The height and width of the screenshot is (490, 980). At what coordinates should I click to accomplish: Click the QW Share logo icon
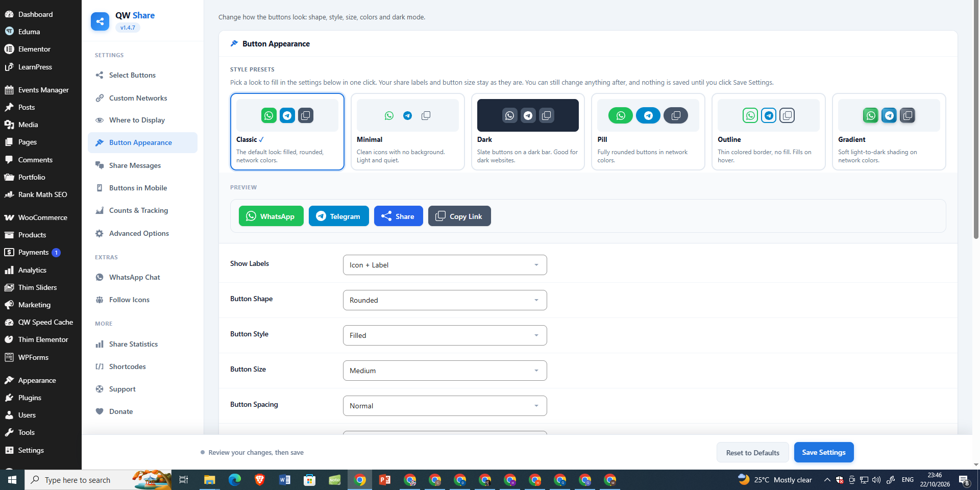click(100, 21)
